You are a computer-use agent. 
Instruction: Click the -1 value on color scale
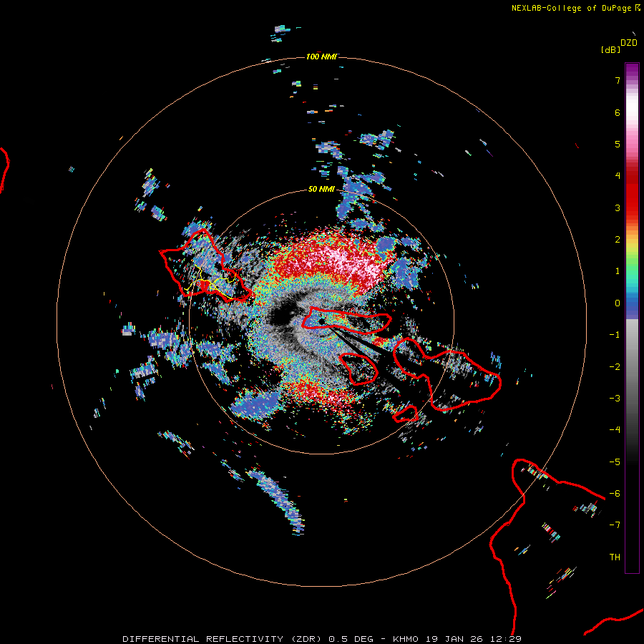pyautogui.click(x=615, y=335)
